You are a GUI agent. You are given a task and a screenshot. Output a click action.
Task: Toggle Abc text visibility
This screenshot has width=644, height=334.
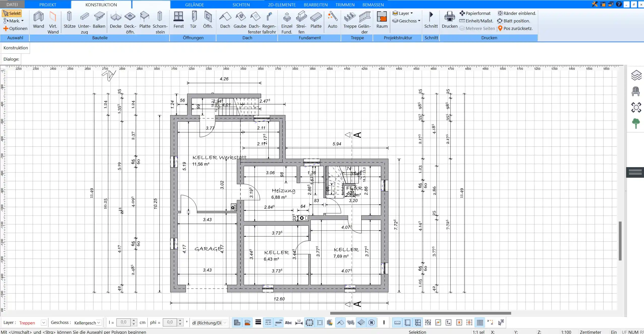[288, 322]
